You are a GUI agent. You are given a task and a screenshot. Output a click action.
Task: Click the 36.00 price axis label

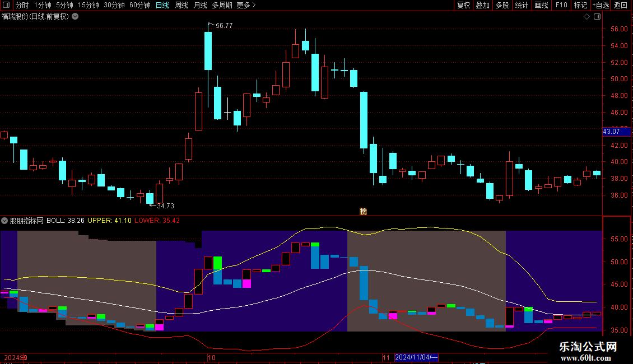(x=619, y=195)
